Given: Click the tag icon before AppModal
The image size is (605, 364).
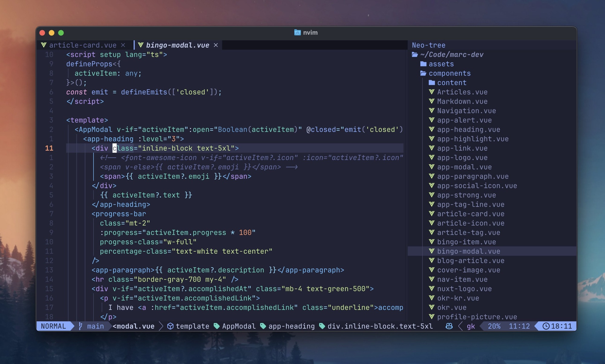Looking at the screenshot, I should tap(217, 326).
